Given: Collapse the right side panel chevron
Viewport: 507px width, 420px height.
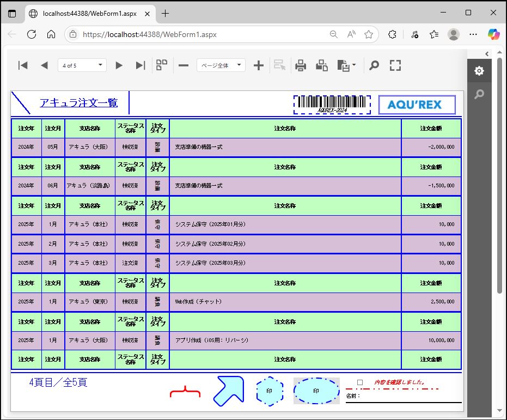Looking at the screenshot, I should pyautogui.click(x=487, y=53).
